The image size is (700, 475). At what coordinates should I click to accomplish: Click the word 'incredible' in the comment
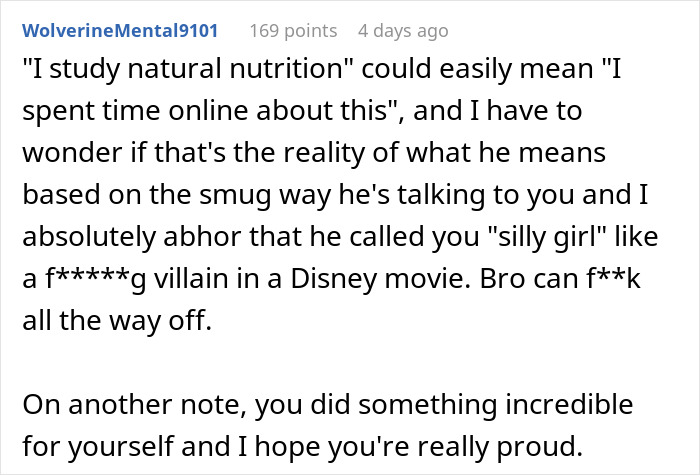(x=569, y=404)
